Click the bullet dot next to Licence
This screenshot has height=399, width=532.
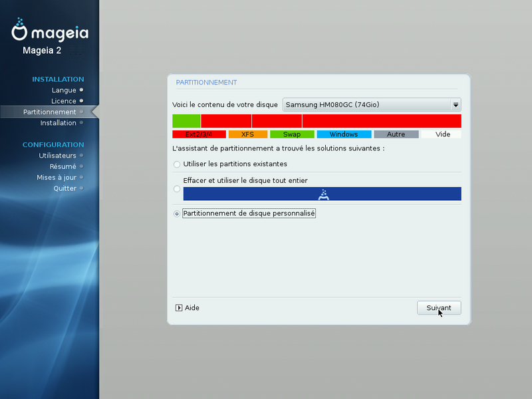click(81, 101)
